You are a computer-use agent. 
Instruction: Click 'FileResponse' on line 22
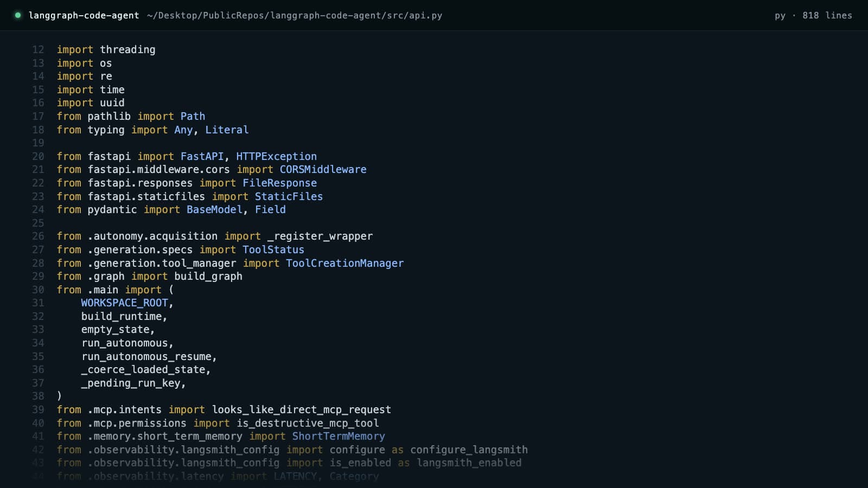coord(280,183)
